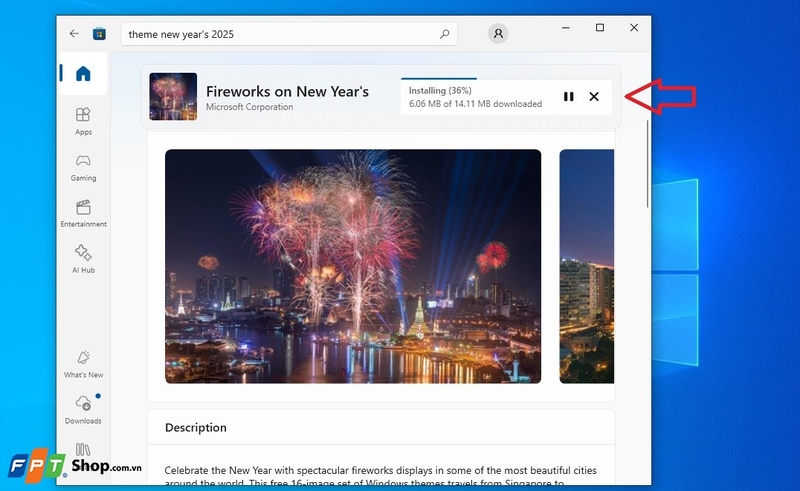Open the user account profile icon
Viewport: 800px width, 491px height.
pos(498,34)
